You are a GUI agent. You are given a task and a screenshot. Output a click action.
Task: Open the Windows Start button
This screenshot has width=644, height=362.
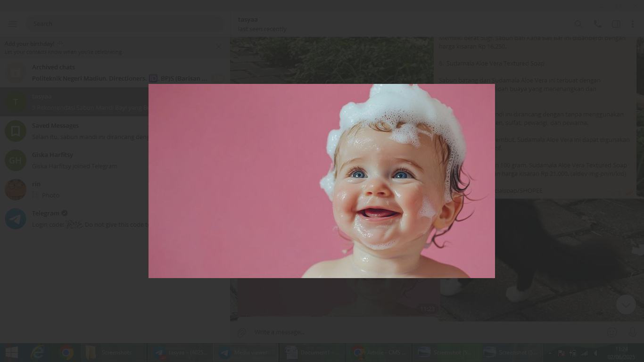(x=11, y=353)
